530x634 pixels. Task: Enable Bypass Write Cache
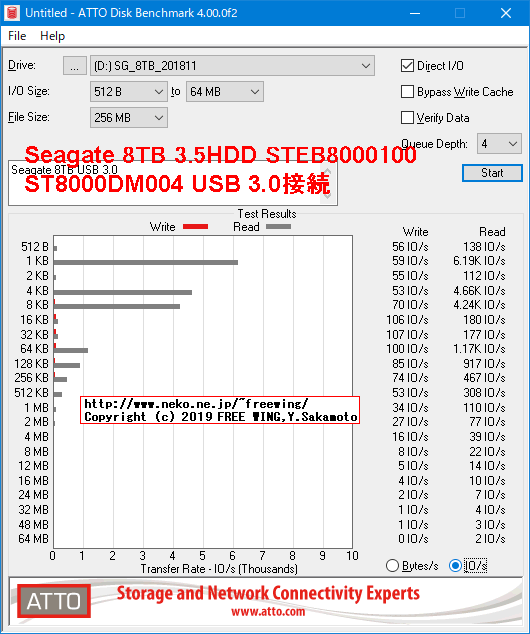(x=407, y=92)
